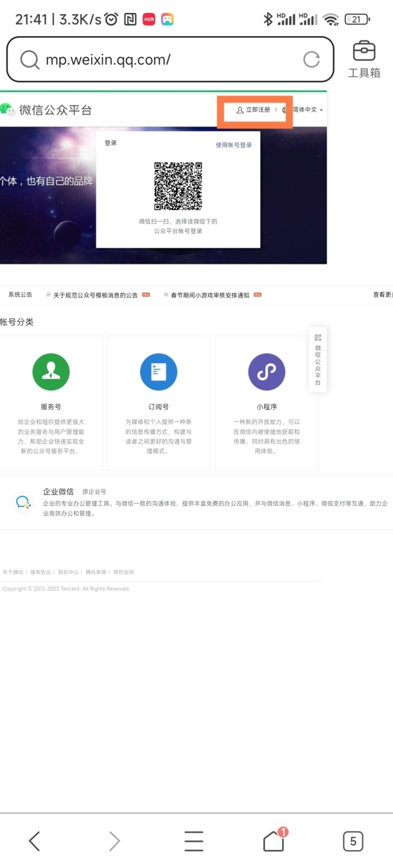Tap the mp.weixin.qq.com/ address field
393x868 pixels.
click(x=170, y=60)
